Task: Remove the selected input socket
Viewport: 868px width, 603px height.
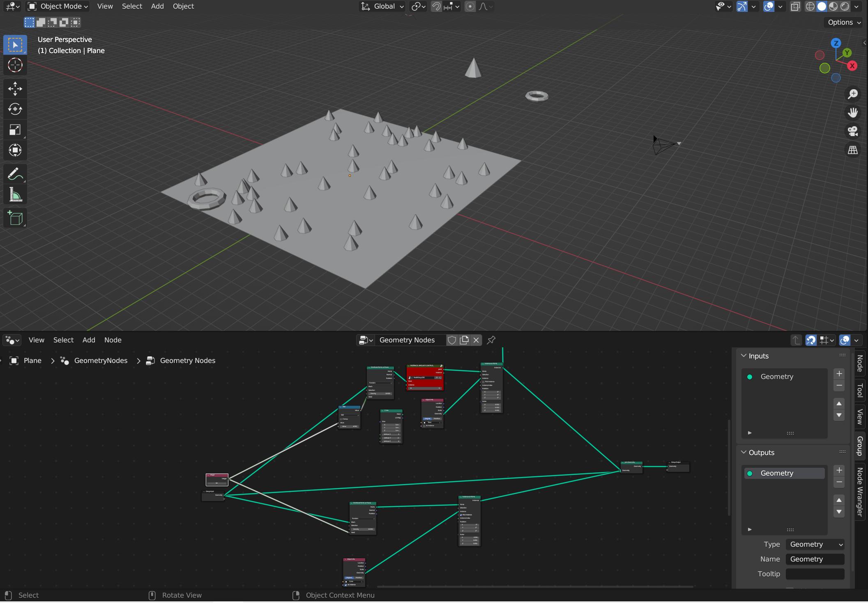Action: point(839,386)
